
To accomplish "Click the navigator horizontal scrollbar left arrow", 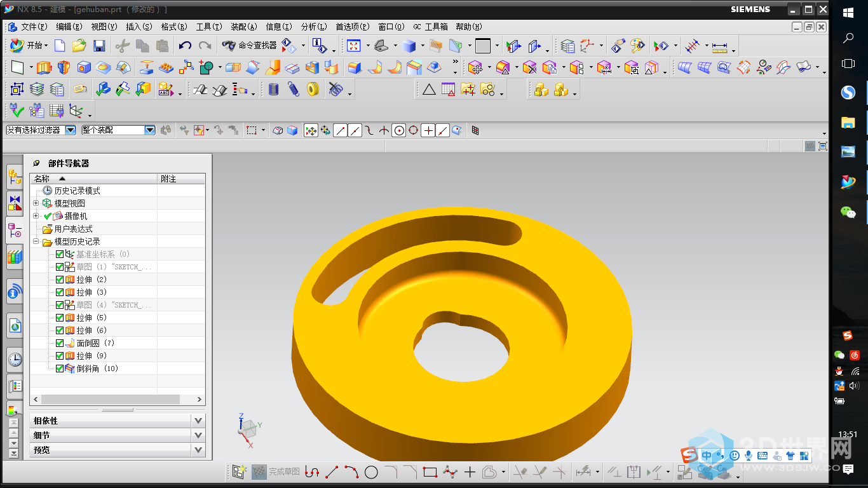I will (36, 400).
